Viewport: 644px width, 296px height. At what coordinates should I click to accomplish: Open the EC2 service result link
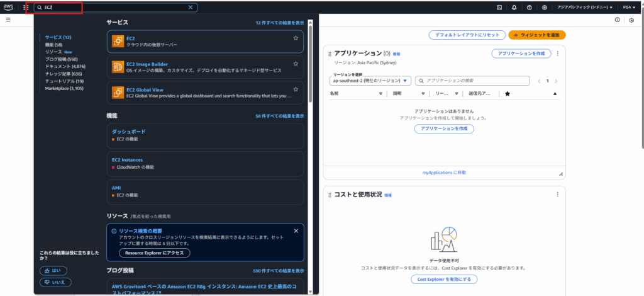(x=131, y=38)
